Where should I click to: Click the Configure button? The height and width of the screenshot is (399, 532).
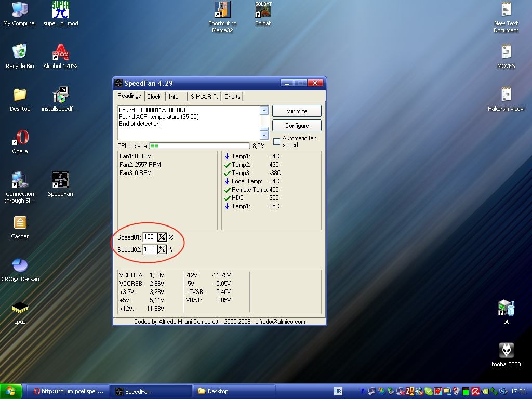[297, 126]
